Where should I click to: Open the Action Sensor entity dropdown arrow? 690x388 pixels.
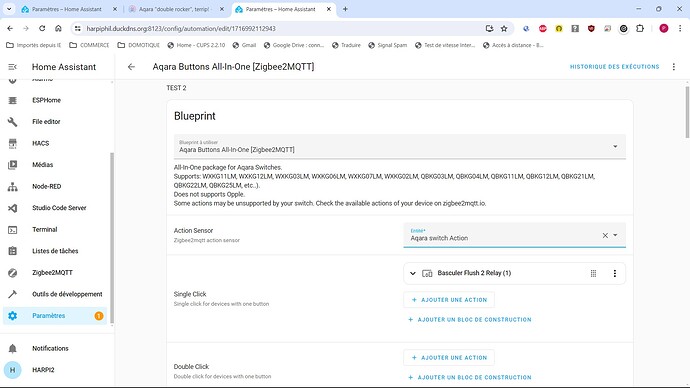[x=615, y=235]
